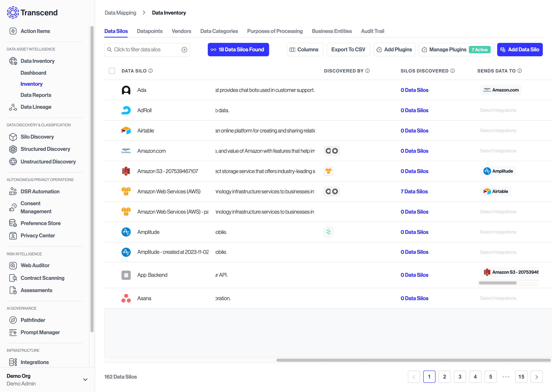Open Select Integrations dropdown in AdRoll row
Screen dimensions: 552x392
pos(498,110)
